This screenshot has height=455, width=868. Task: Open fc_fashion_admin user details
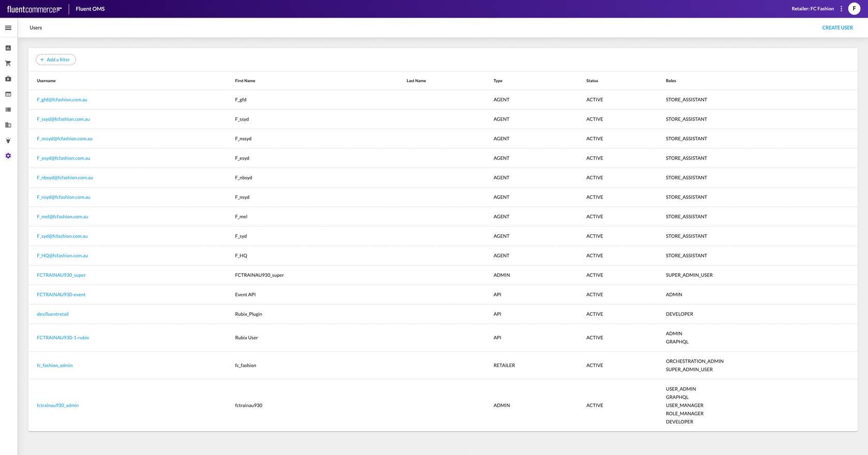pos(55,366)
